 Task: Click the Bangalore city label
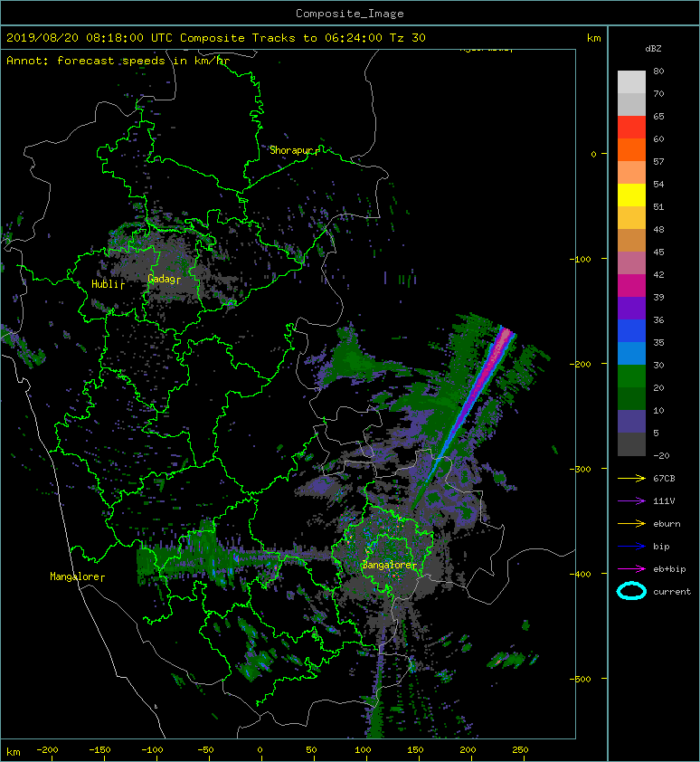pyautogui.click(x=389, y=566)
